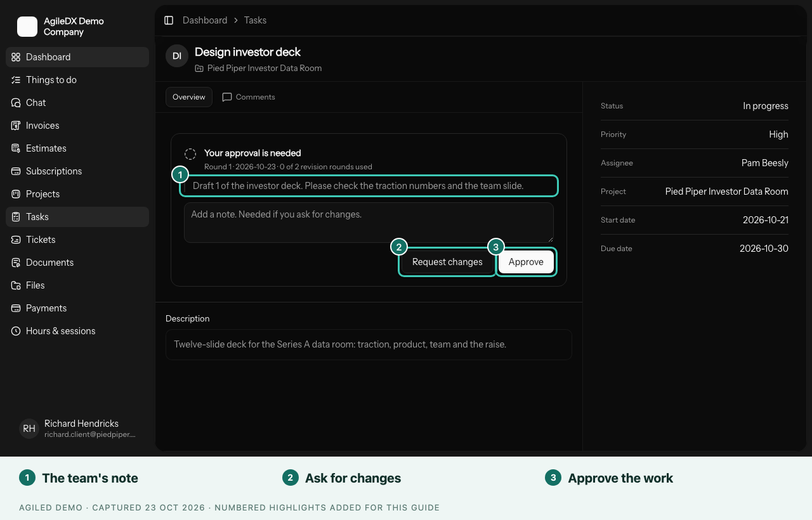Click the start date 2026-10-21
The width and height of the screenshot is (812, 520).
coord(766,220)
